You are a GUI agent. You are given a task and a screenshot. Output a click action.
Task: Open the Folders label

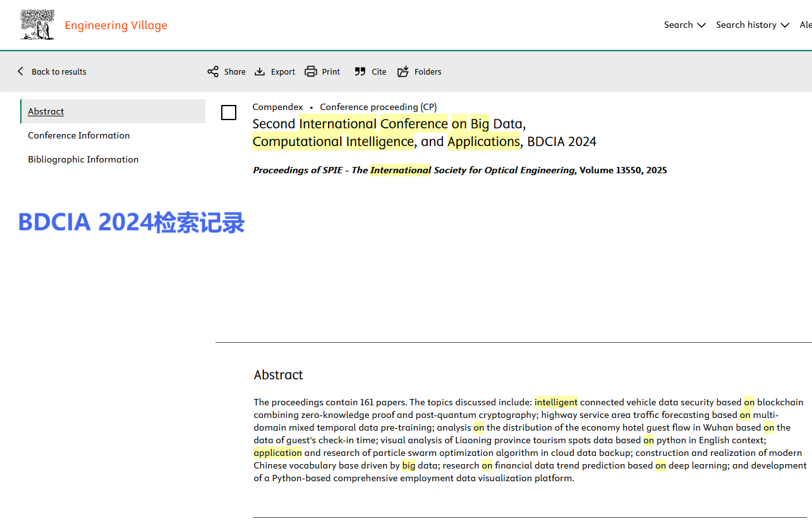coord(428,71)
